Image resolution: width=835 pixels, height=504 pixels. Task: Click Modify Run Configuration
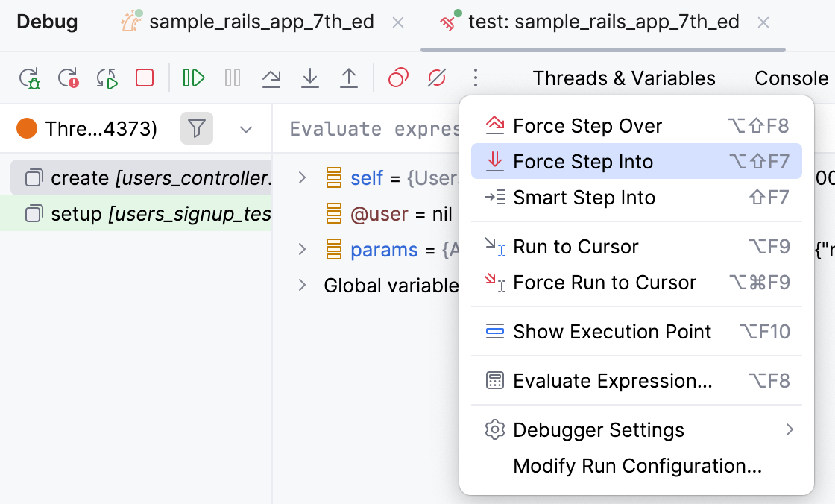click(637, 466)
